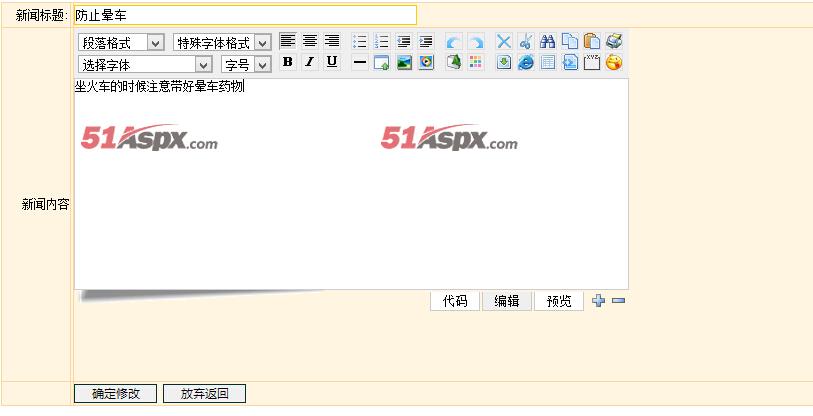Screen dimensions: 813x416
Task: Open the 段落格式 dropdown
Action: pyautogui.click(x=121, y=43)
